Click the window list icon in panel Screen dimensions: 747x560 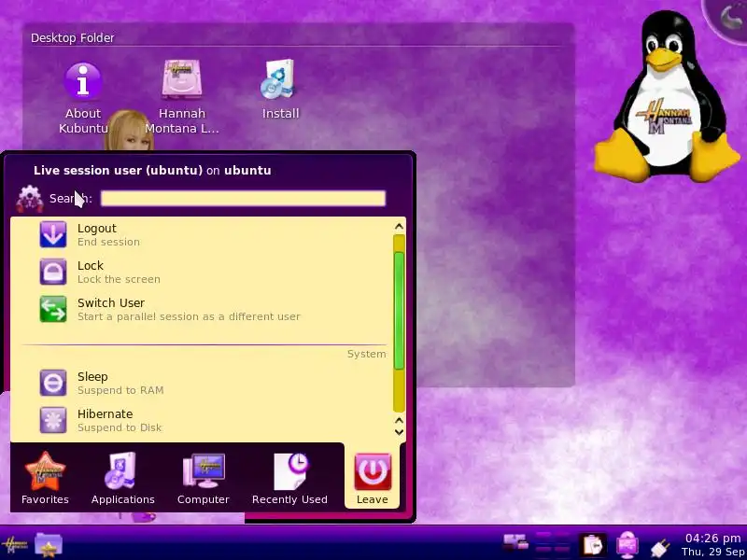(x=516, y=542)
